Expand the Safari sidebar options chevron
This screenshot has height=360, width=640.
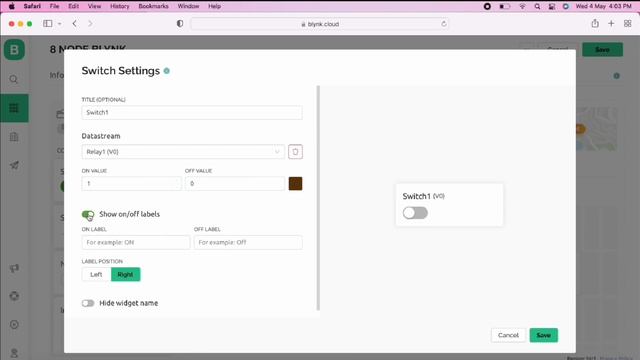click(x=60, y=24)
